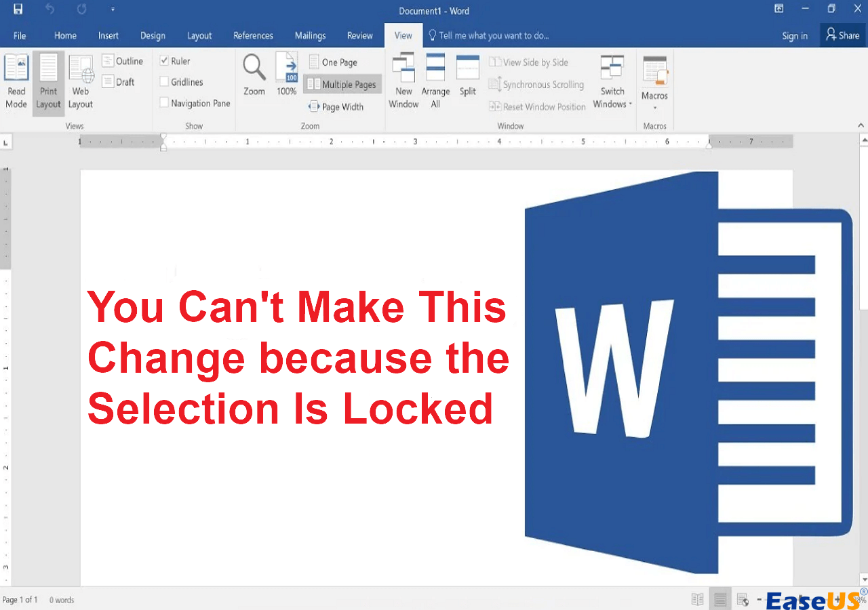This screenshot has height=610, width=868.
Task: Choose Web Layout in the ribbon Views group
Action: point(80,81)
